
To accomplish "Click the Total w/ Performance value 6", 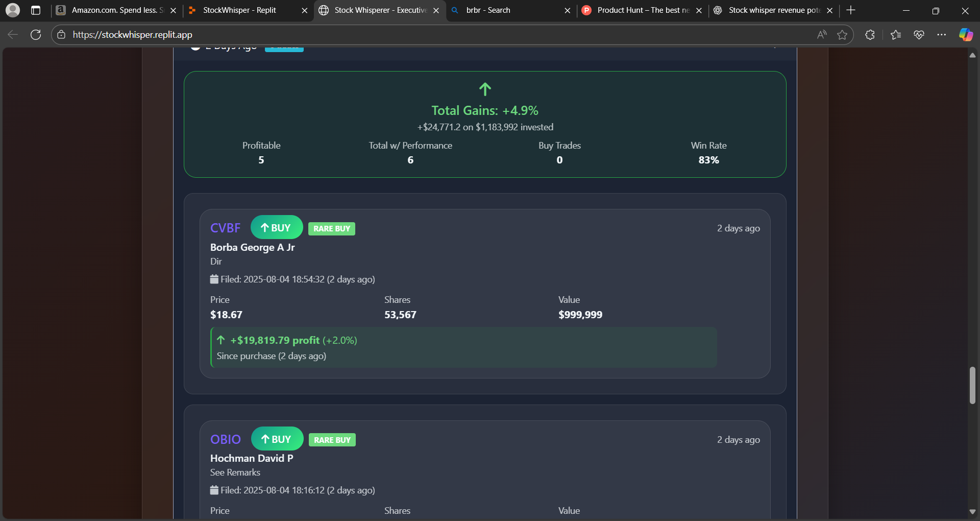I will point(410,160).
